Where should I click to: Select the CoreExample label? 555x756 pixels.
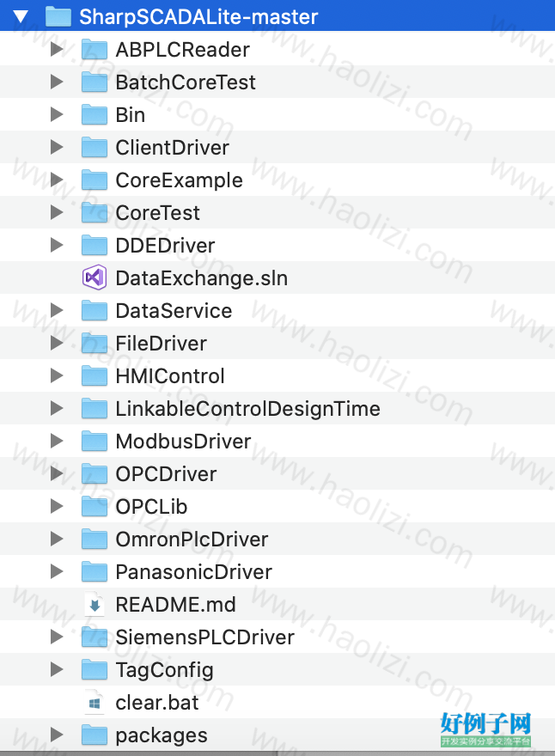[179, 180]
